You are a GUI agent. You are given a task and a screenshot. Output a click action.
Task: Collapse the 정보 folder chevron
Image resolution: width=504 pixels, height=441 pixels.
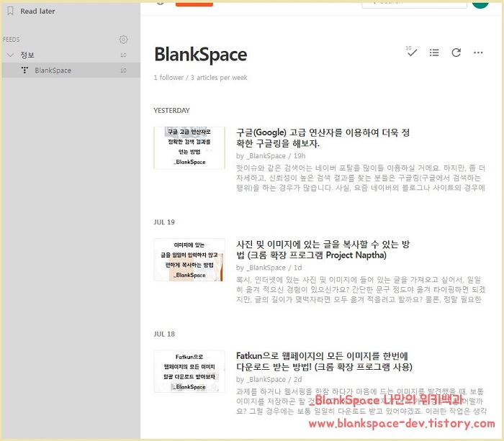(x=10, y=55)
